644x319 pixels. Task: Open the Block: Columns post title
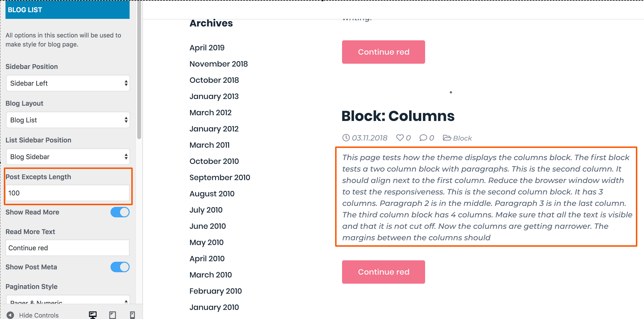(x=398, y=116)
